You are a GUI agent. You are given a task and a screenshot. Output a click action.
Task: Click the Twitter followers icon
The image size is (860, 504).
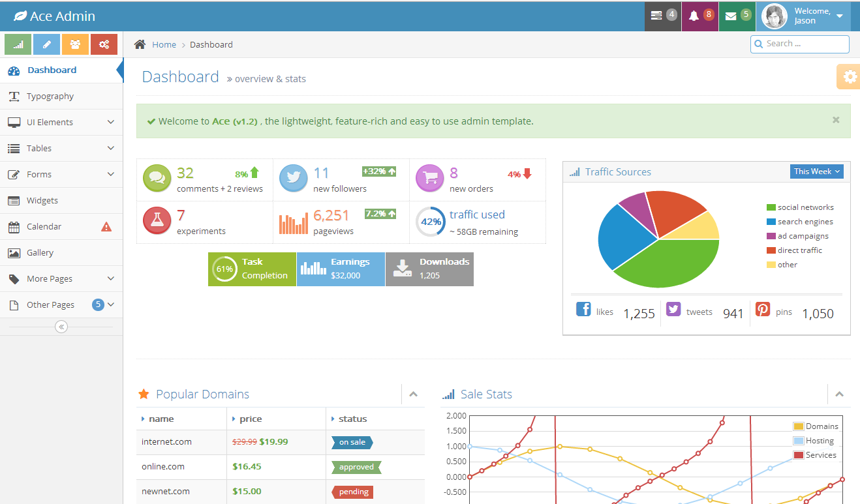click(x=293, y=178)
